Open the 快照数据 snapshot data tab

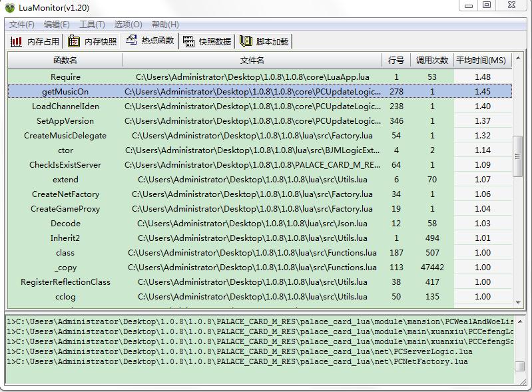[207, 41]
